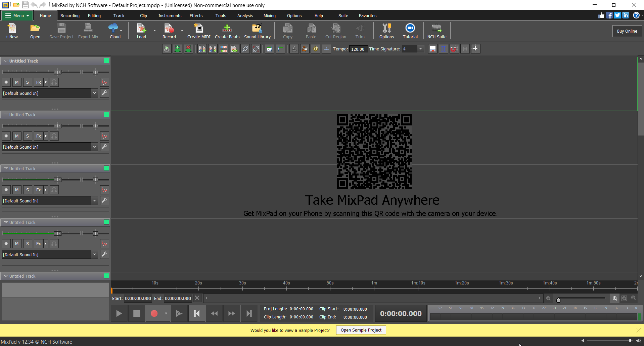Image resolution: width=644 pixels, height=346 pixels.
Task: Solo the first track with S button
Action: coord(28,82)
